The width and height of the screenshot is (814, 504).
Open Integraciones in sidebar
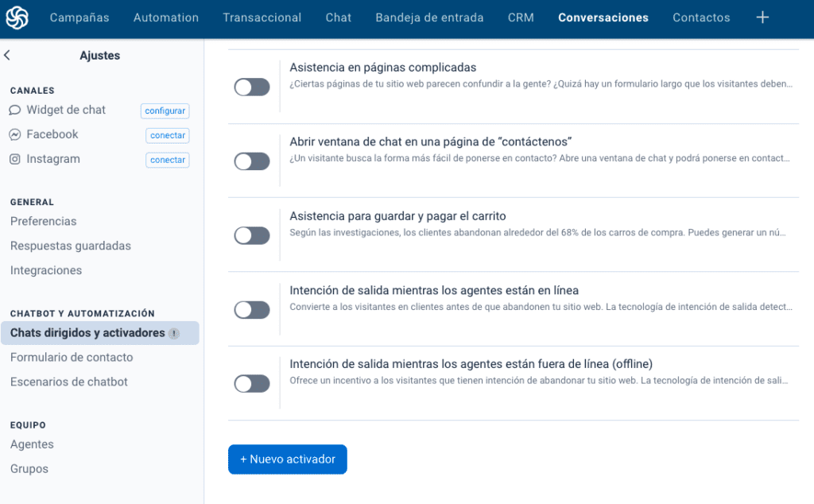tap(46, 270)
